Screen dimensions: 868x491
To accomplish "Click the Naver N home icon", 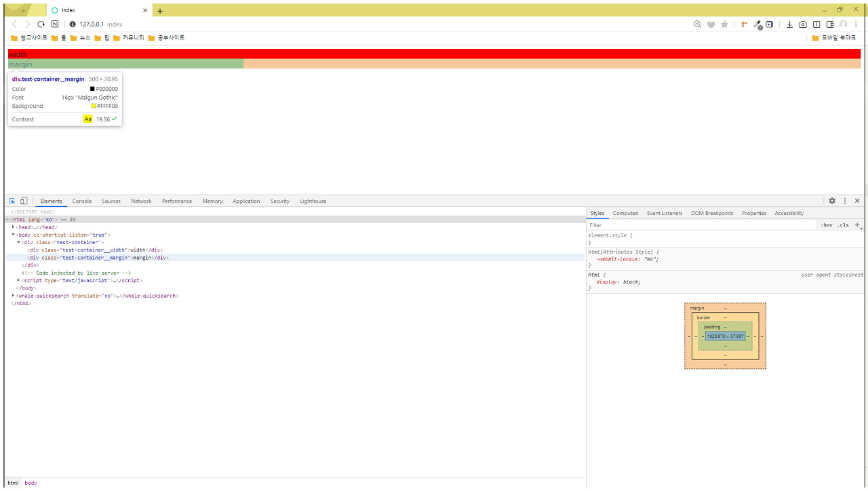I will 55,24.
